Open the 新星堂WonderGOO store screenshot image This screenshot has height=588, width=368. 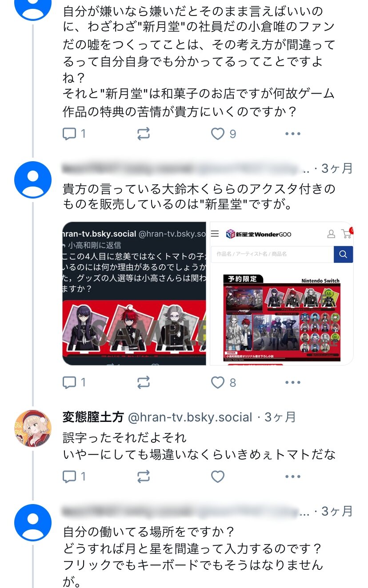[282, 294]
